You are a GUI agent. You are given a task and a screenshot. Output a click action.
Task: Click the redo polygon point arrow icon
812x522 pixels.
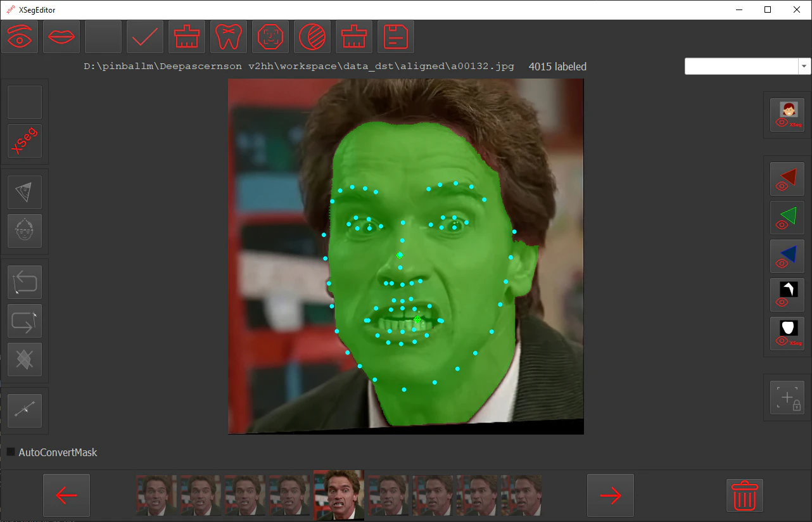[25, 321]
